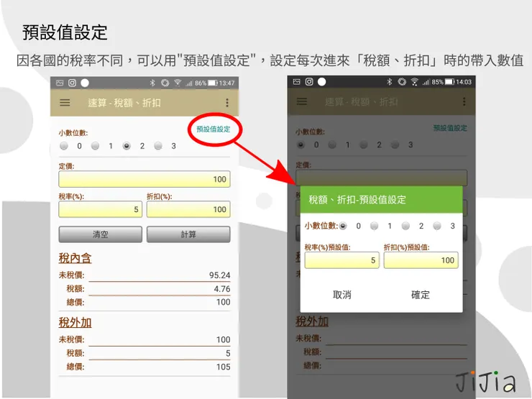The image size is (532, 399).
Task: Tap 14:03 clock in right phone
Action: click(x=464, y=82)
